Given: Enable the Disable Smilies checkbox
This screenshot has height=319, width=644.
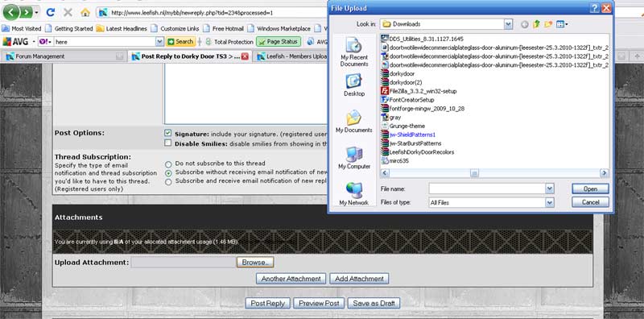Looking at the screenshot, I should pyautogui.click(x=167, y=143).
